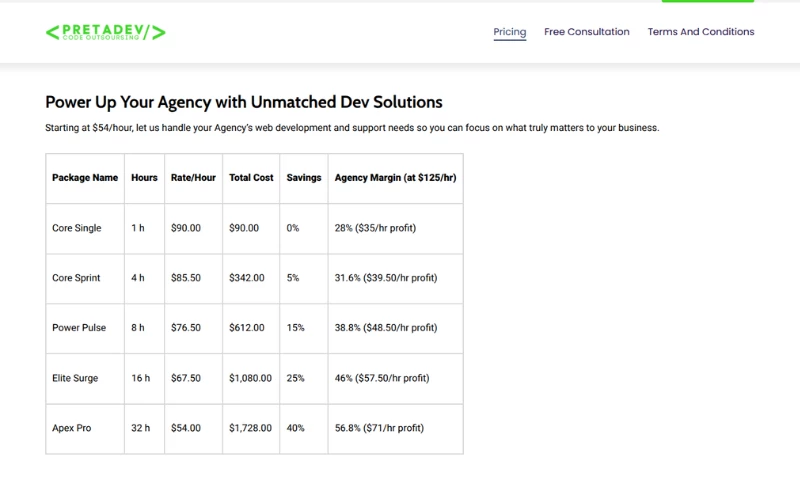800x480 pixels.
Task: Click the $1,728.00 total cost cell
Action: tap(250, 428)
